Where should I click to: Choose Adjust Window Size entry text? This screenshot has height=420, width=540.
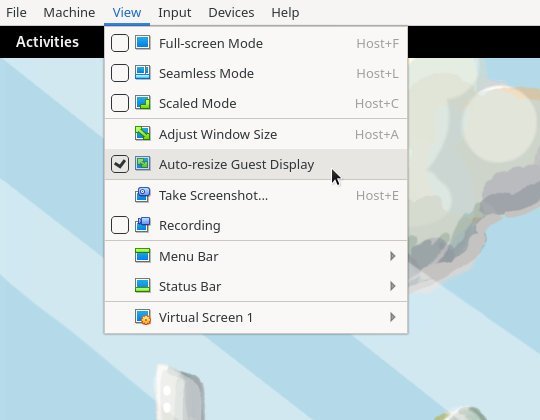[x=218, y=134]
